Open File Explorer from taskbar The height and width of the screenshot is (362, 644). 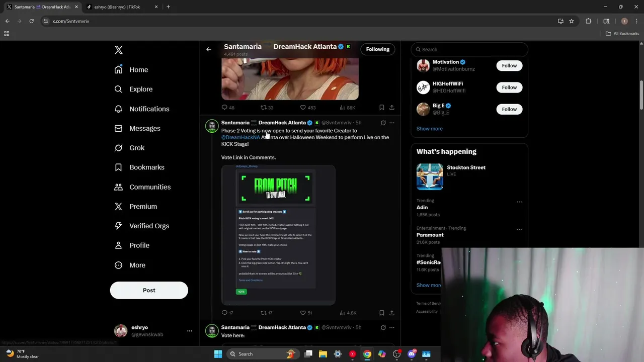(323, 354)
